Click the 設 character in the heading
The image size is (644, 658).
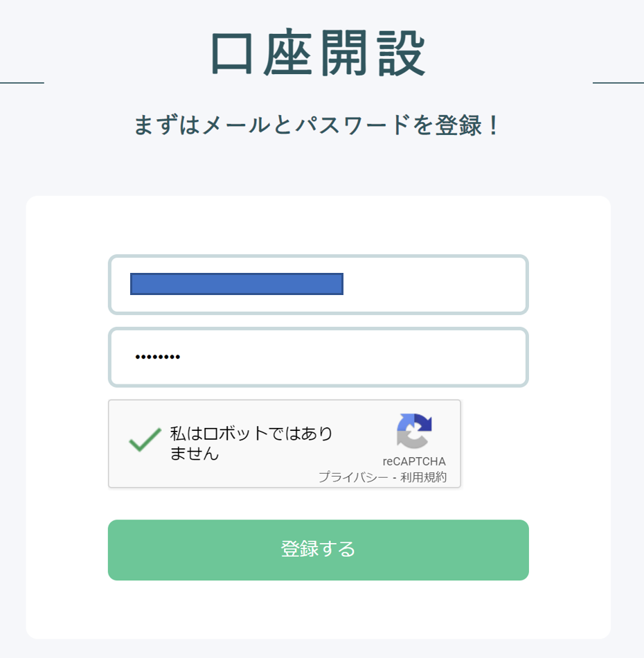coord(402,53)
